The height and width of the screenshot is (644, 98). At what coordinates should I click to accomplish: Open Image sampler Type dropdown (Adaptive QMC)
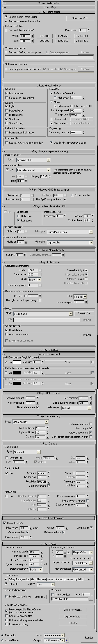pos(33,160)
